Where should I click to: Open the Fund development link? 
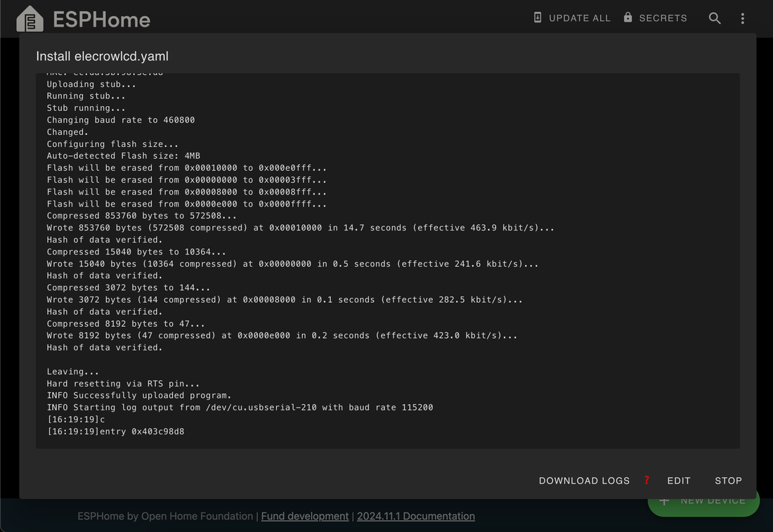pyautogui.click(x=304, y=516)
